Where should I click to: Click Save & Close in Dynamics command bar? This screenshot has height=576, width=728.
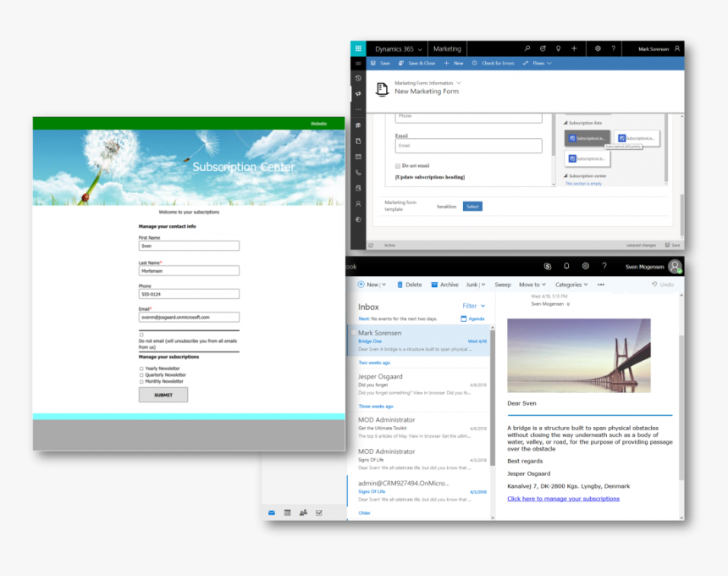417,64
